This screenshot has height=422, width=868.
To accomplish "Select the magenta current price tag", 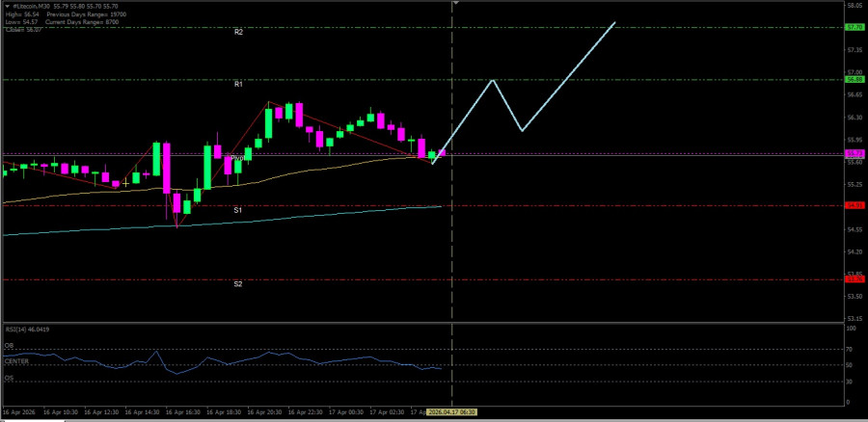I will coord(854,153).
